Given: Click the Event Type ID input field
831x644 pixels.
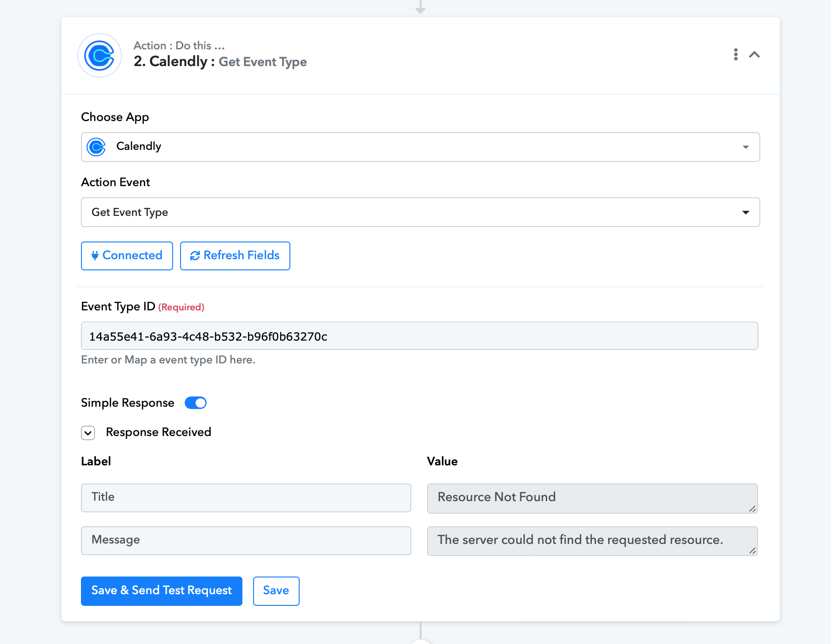Looking at the screenshot, I should 419,336.
